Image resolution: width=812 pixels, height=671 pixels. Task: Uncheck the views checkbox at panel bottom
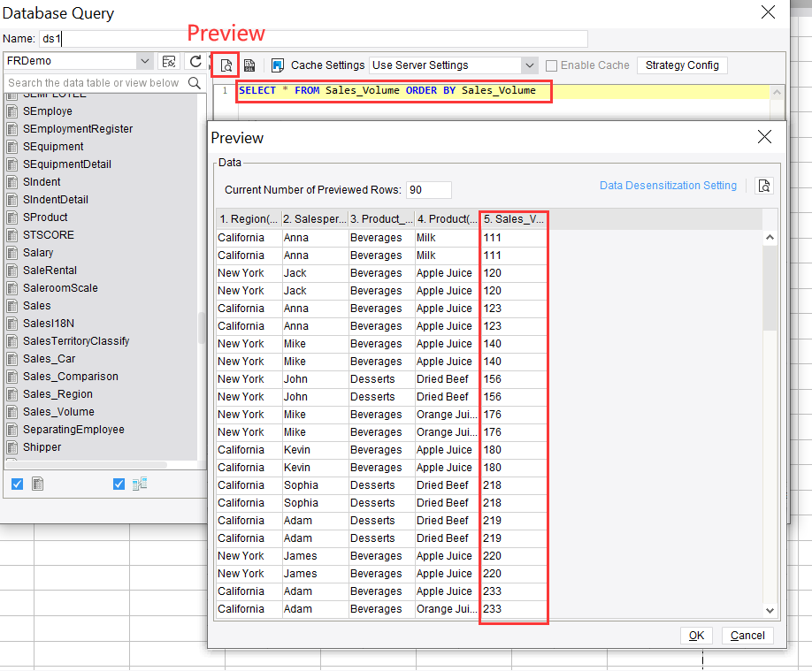click(x=119, y=484)
